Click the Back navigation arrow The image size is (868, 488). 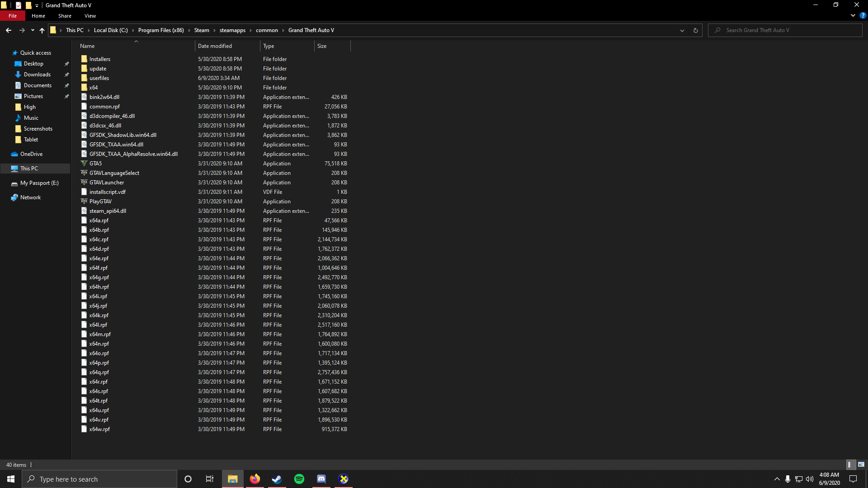tap(9, 30)
